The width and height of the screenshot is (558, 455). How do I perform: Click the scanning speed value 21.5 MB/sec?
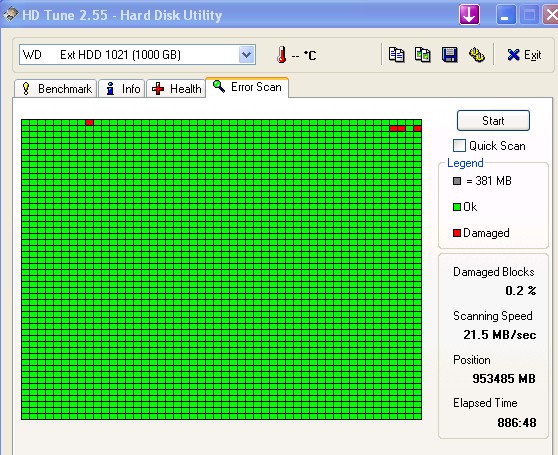(500, 335)
